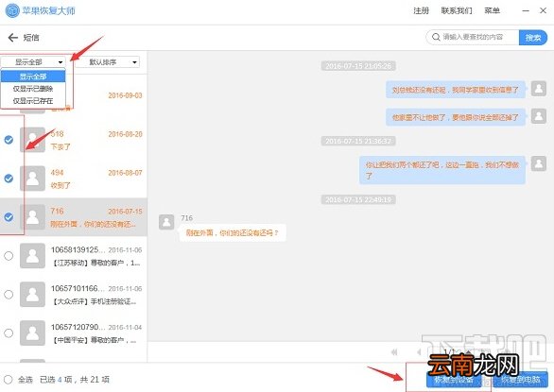
Task: Click the avatar icon of contact 716 in list
Action: coord(32,217)
